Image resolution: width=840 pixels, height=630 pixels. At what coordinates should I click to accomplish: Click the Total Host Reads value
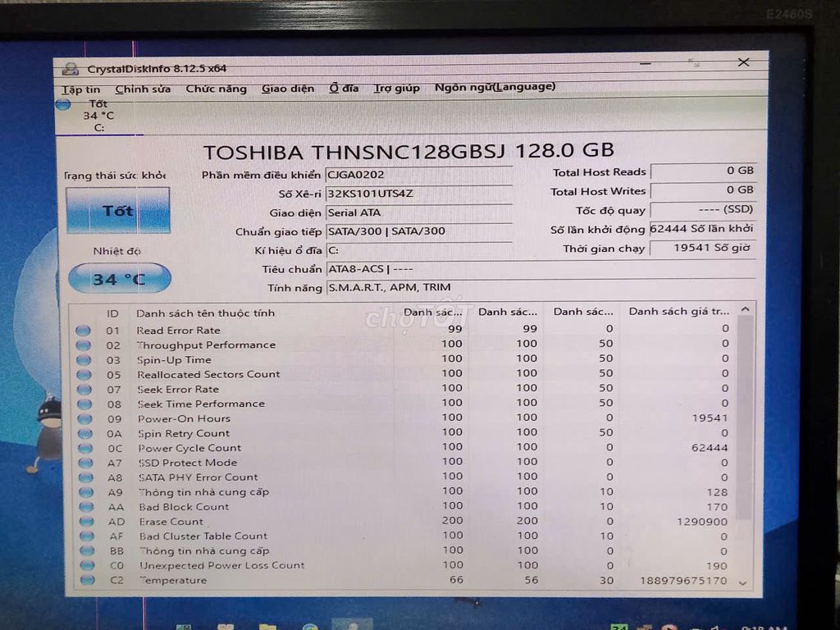pos(703,171)
